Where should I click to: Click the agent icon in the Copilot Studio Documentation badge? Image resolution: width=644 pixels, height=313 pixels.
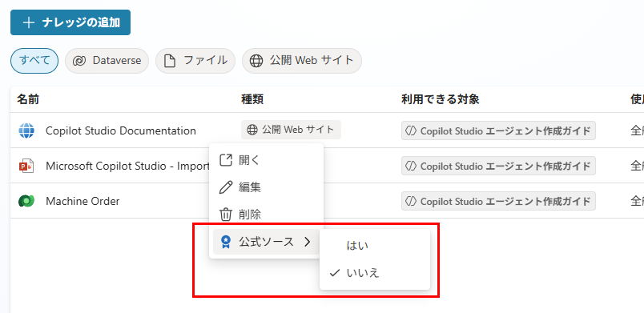click(411, 130)
